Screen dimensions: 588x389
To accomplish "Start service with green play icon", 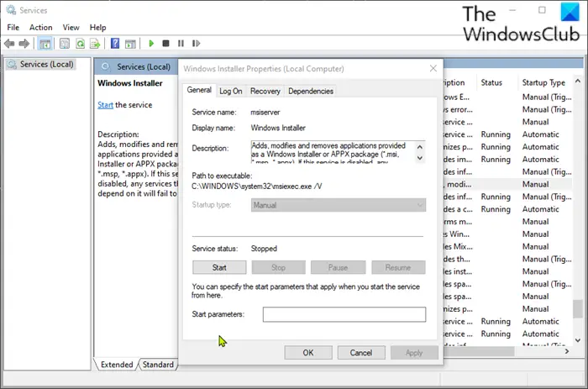I will (x=151, y=44).
